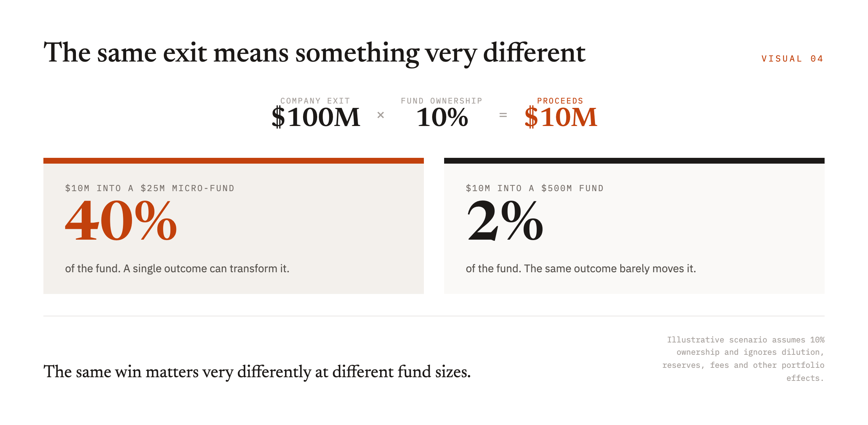
Task: Click the orange $10M proceeds value
Action: click(x=561, y=117)
